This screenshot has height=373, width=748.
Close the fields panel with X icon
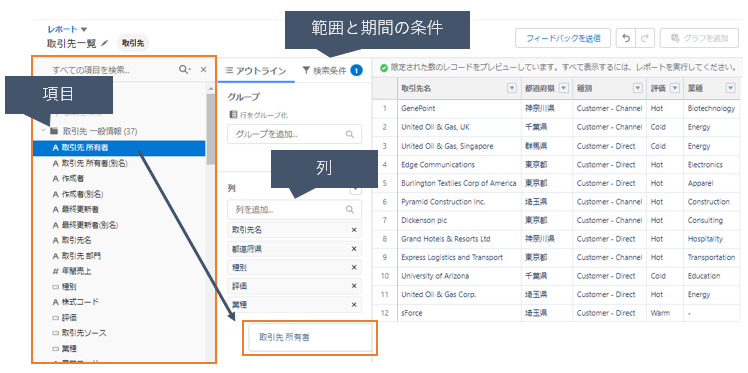[203, 70]
